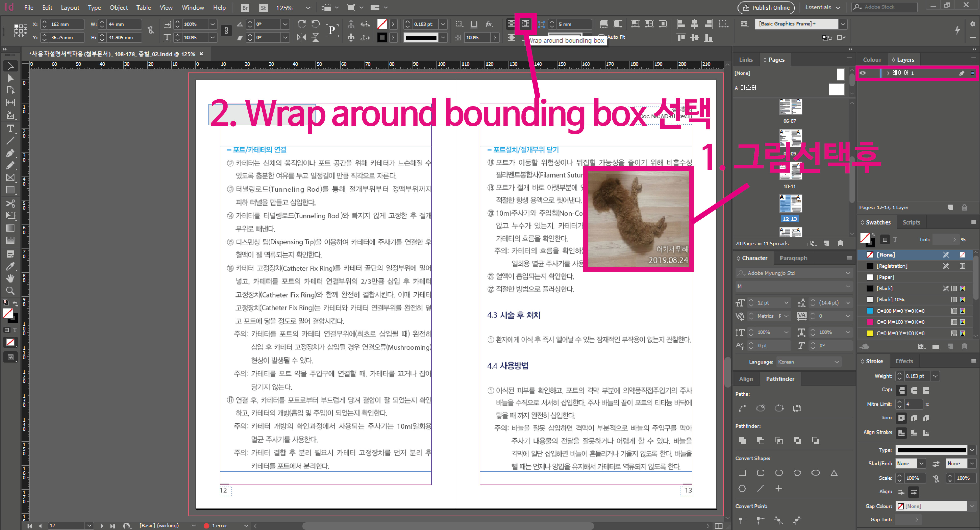The width and height of the screenshot is (980, 530).
Task: Open Basic Graphics Frame object style dropdown
Action: click(843, 24)
